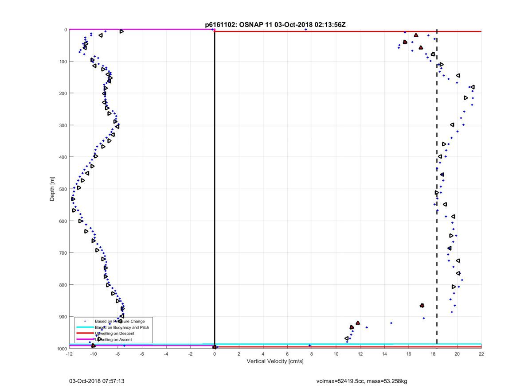
Task: Click the depth tick label 100
Action: [63, 62]
